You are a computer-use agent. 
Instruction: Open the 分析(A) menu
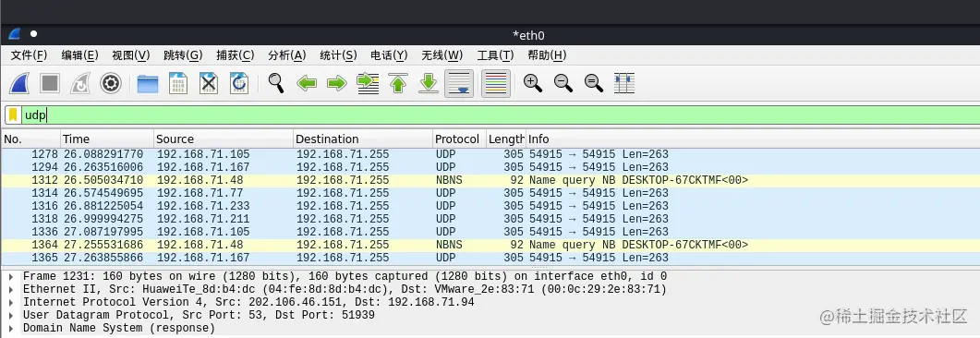click(287, 55)
